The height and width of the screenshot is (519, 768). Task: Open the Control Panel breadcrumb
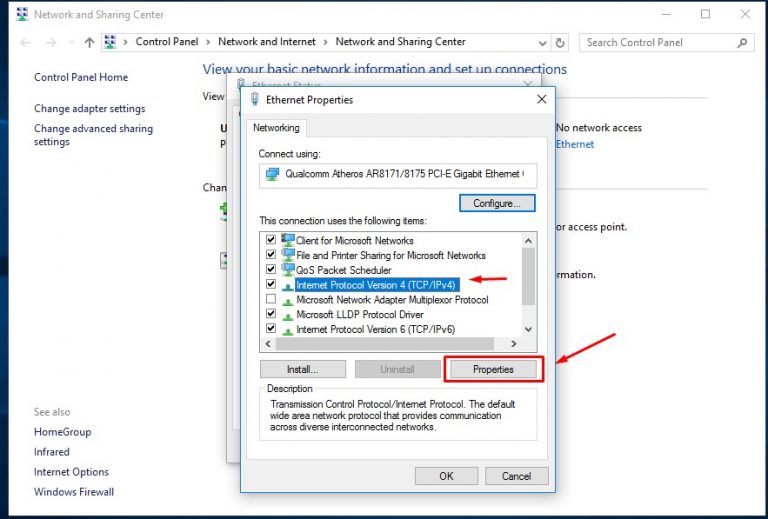coord(167,42)
